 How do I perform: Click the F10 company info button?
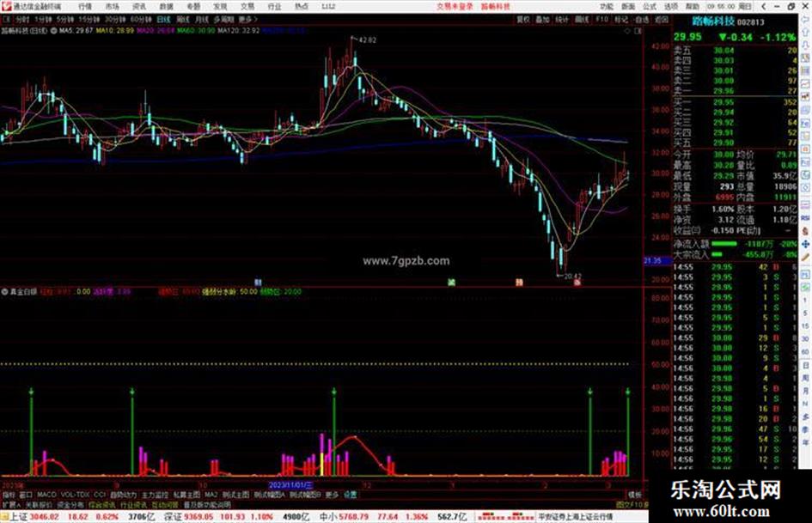pos(601,19)
